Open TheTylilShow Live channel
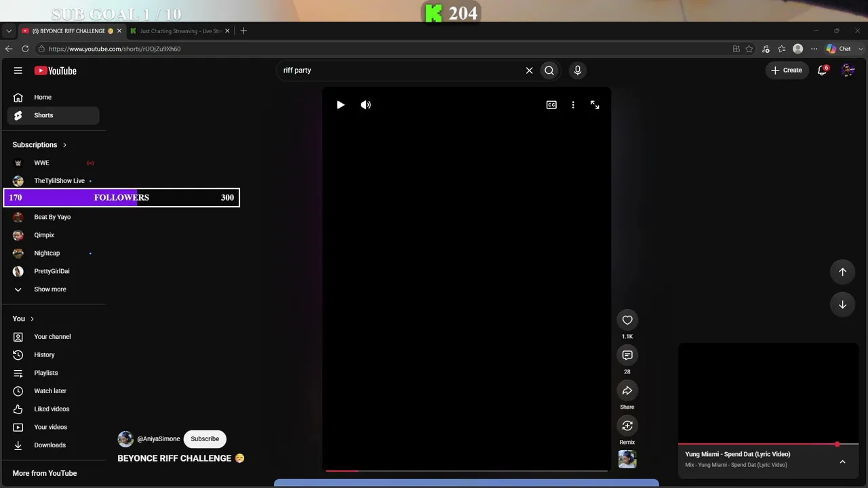Viewport: 868px width, 488px height. point(54,181)
